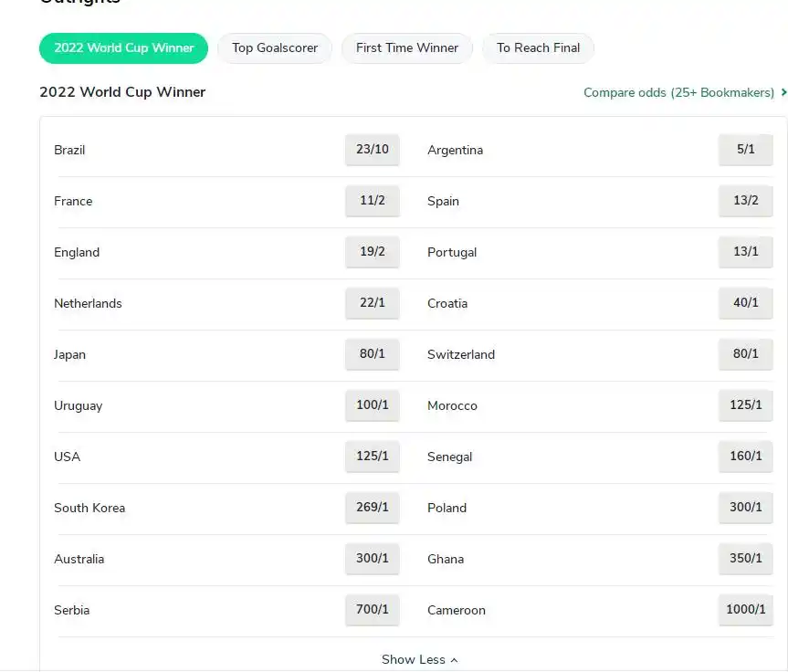Screen dimensions: 788x672
Task: Select South Korea 269/1 odds
Action: [373, 508]
